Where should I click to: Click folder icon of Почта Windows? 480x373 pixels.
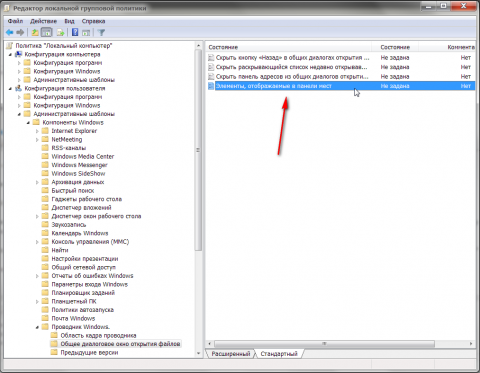[45, 318]
